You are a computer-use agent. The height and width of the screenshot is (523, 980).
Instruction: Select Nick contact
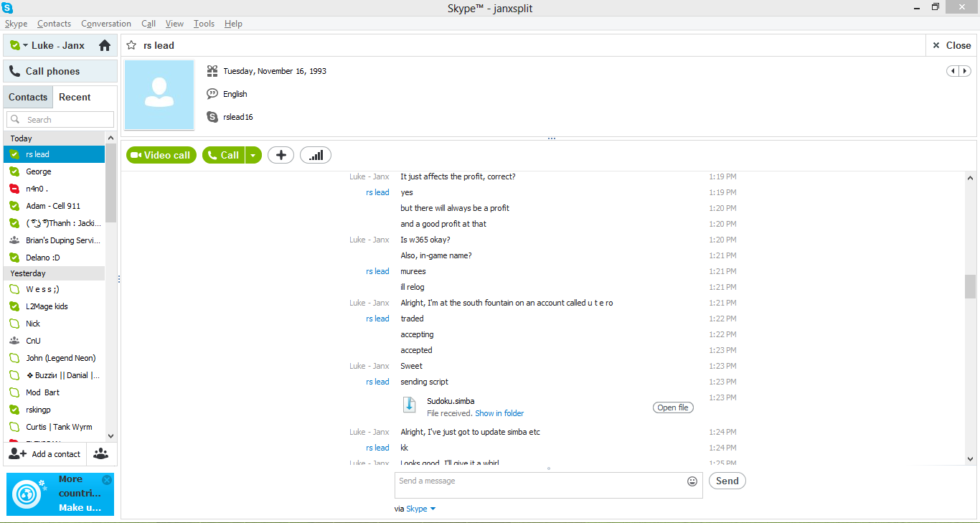(54, 324)
